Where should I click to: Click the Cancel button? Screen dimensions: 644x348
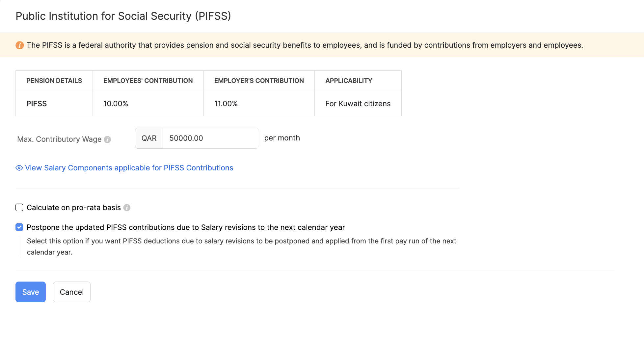pyautogui.click(x=71, y=292)
